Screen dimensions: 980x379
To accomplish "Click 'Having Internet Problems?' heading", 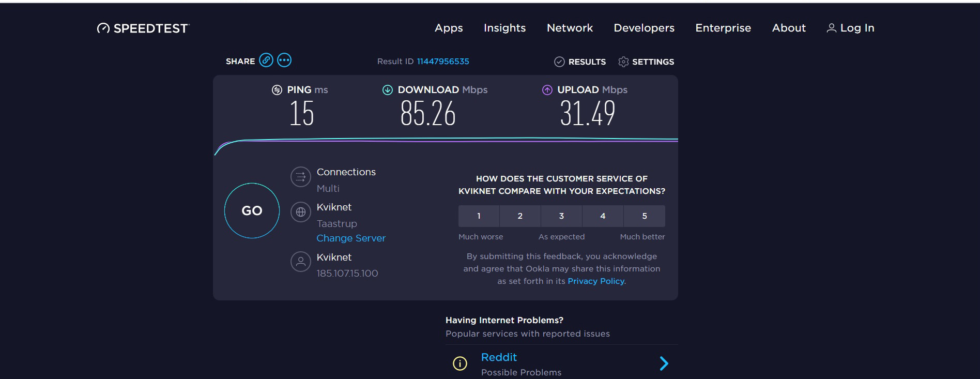I will pyautogui.click(x=504, y=321).
